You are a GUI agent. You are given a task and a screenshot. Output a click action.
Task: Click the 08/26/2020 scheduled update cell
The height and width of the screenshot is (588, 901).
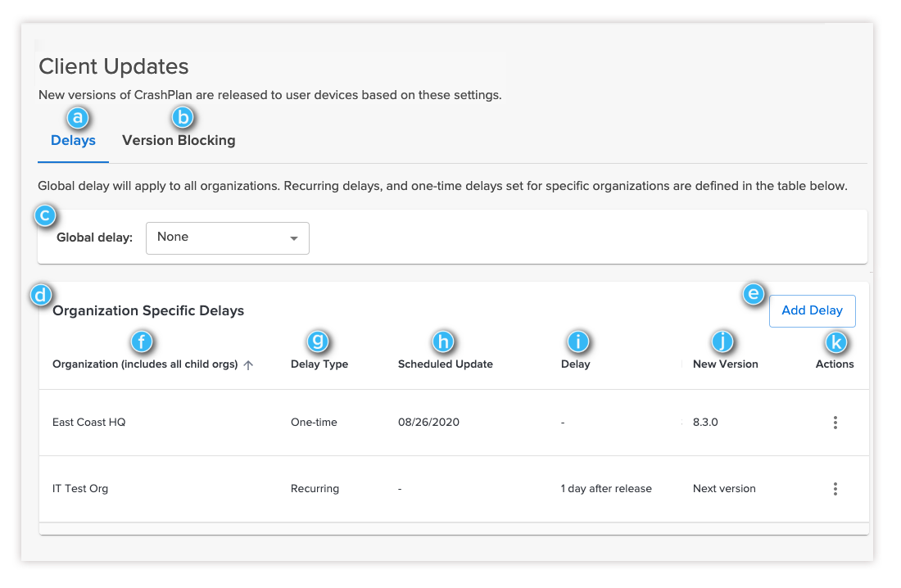428,422
